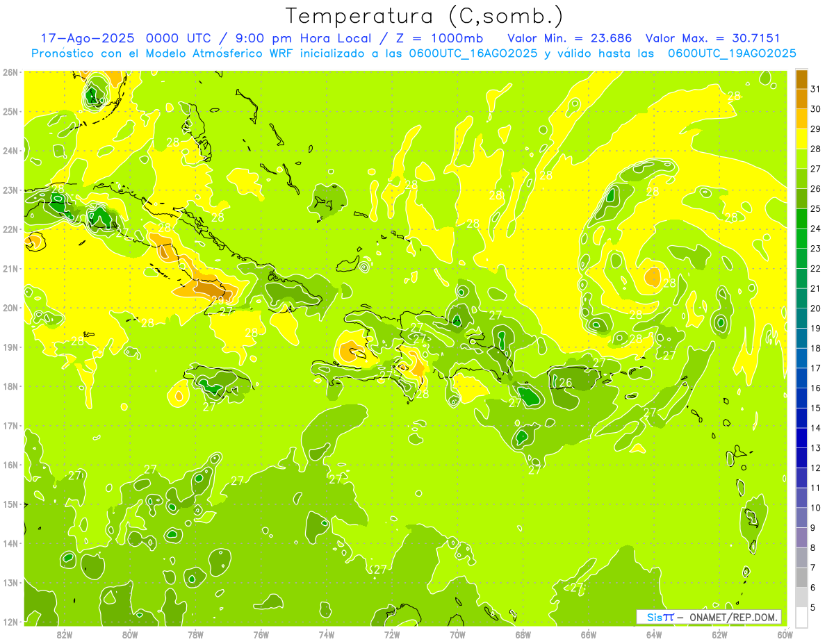This screenshot has height=644, width=834.
Task: Pick the dark orange swatch above 31
Action: 801,79
